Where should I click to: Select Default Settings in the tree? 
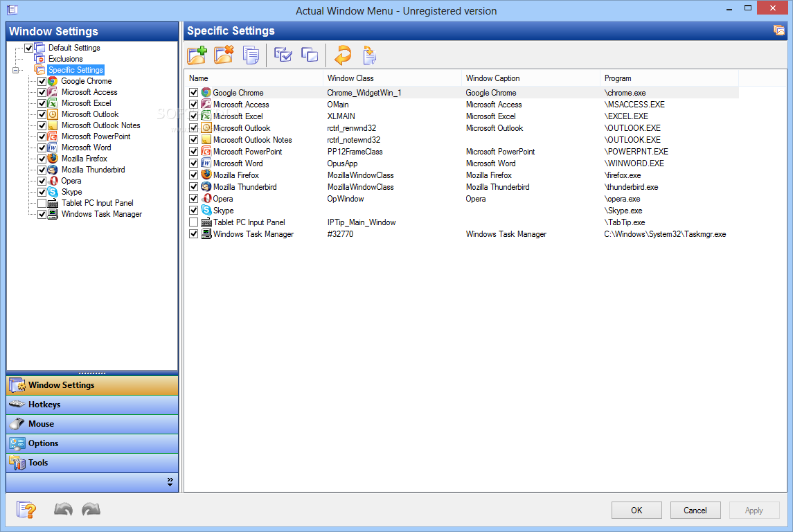click(x=74, y=48)
